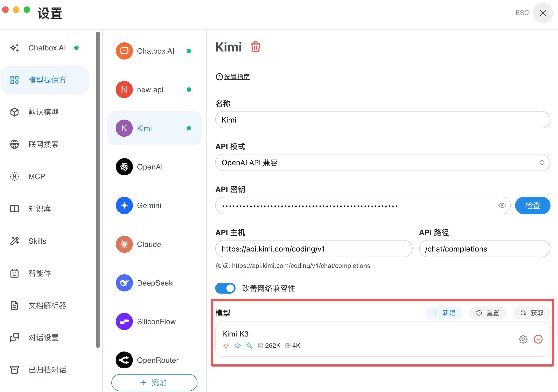Image resolution: width=558 pixels, height=392 pixels.
Task: Open the MCP settings section
Action: (x=45, y=176)
